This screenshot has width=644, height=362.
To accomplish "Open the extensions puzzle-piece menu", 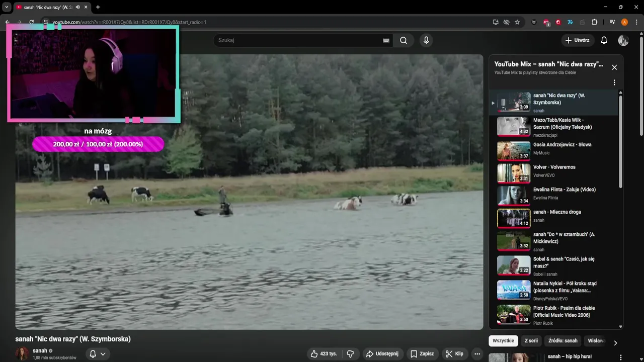I will click(x=594, y=22).
